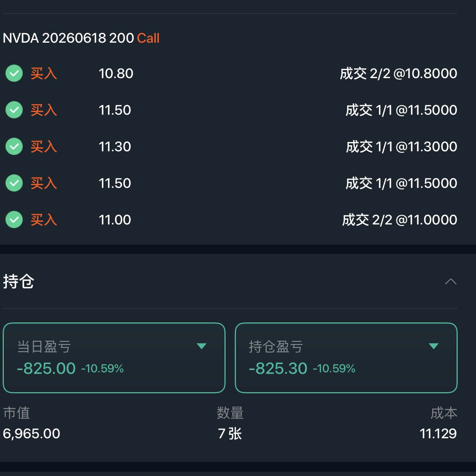Select the 成交 1/1 @11.3000 fill status
Image resolution: width=476 pixels, height=476 pixels.
click(401, 147)
